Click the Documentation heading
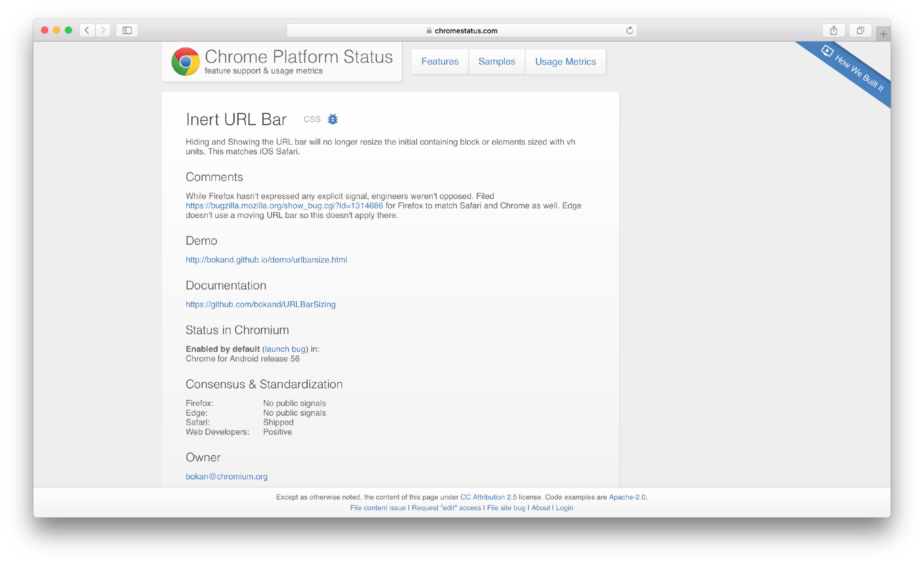Viewport: 924px width, 565px height. (226, 285)
